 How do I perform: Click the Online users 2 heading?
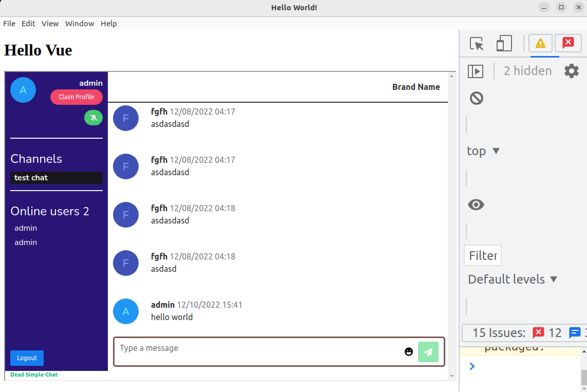click(x=50, y=211)
